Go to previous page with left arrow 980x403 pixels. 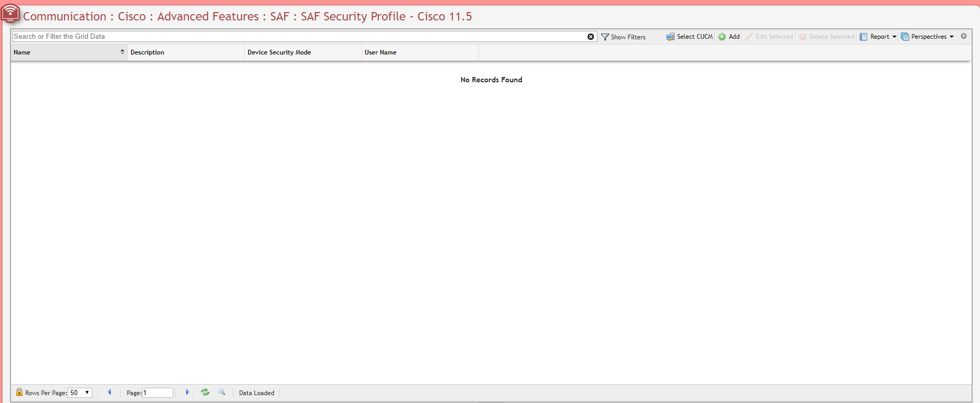pos(109,392)
